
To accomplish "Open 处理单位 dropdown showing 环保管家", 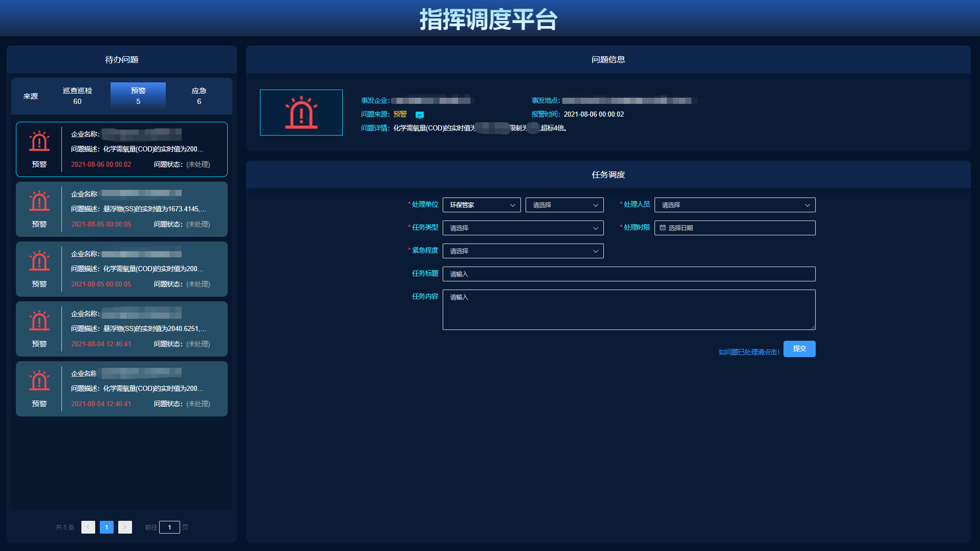I will point(482,205).
